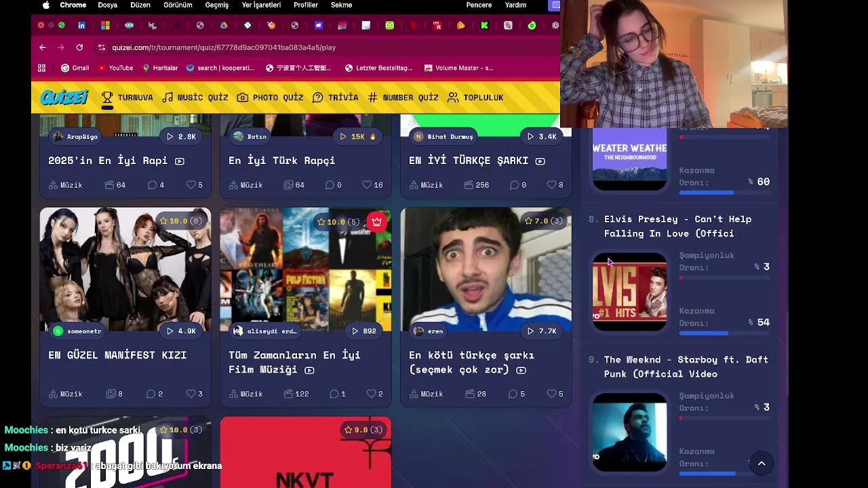
Task: Open the Letzter Bestelltag bookmark
Action: (378, 68)
